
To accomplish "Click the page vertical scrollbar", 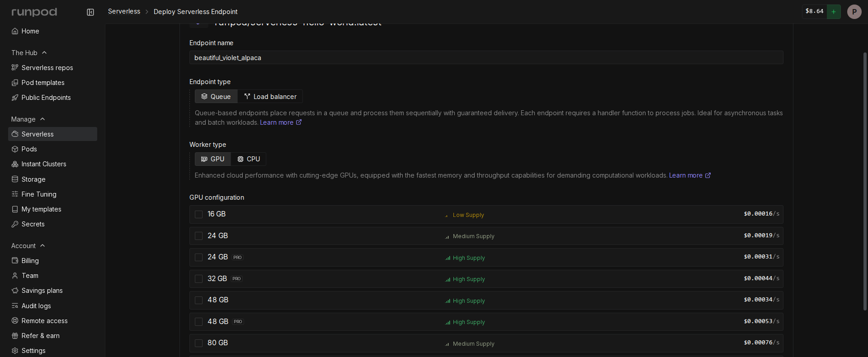I will (865, 181).
